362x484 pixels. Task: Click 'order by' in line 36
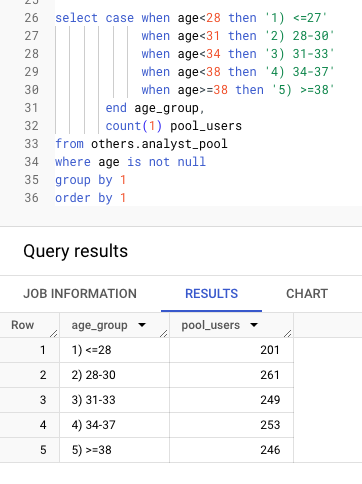click(x=84, y=198)
